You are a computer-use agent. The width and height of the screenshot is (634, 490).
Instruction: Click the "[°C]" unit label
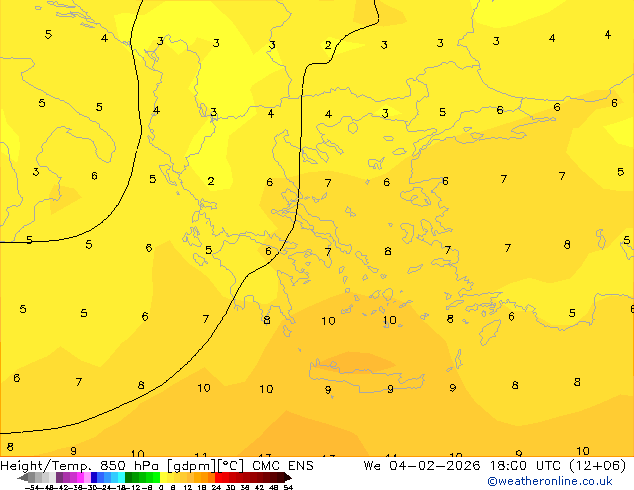point(230,466)
